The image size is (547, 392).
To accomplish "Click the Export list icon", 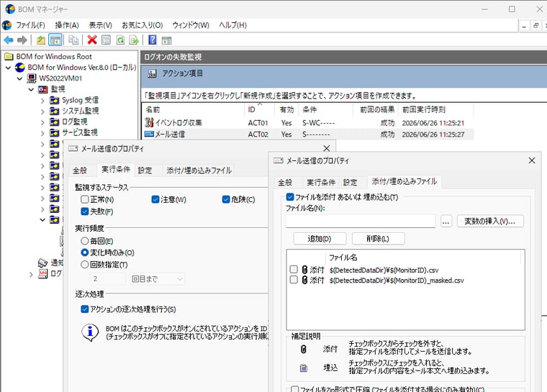I will coord(134,40).
